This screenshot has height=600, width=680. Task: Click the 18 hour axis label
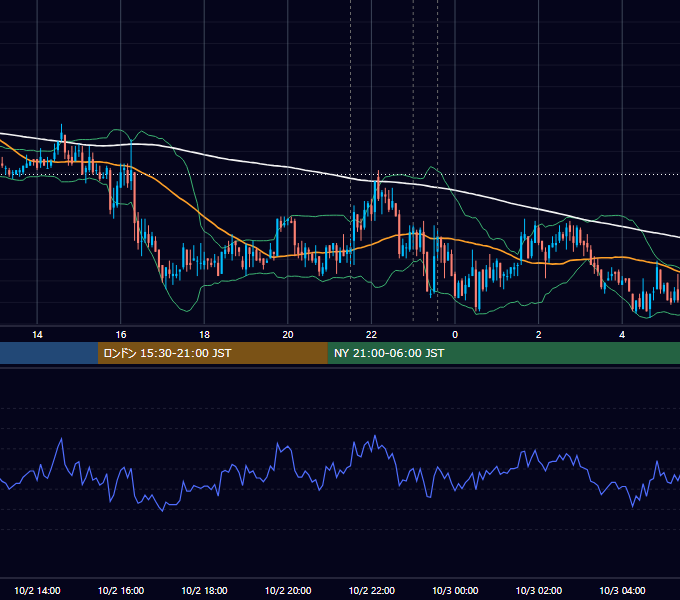204,335
